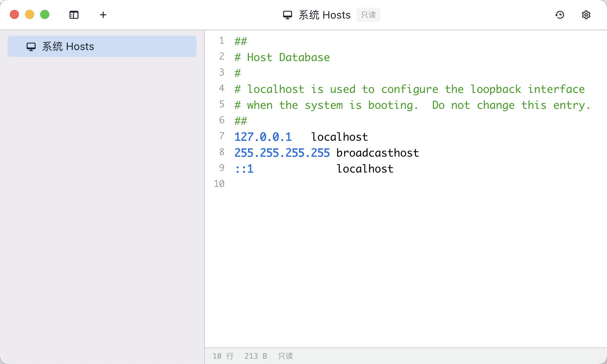Viewport: 607px width, 364px height.
Task: Toggle the sidebar panel icon
Action: pyautogui.click(x=74, y=15)
